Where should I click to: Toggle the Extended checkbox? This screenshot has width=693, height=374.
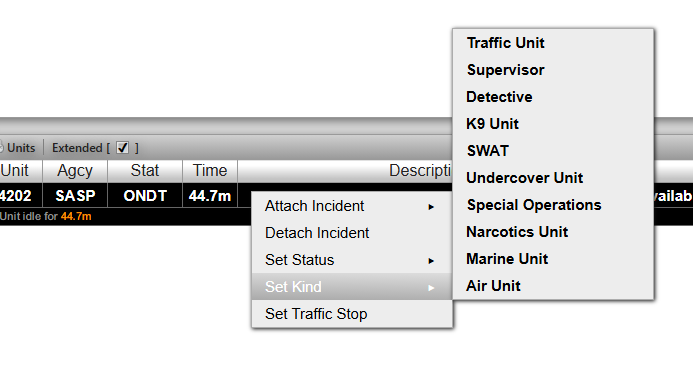click(x=122, y=148)
